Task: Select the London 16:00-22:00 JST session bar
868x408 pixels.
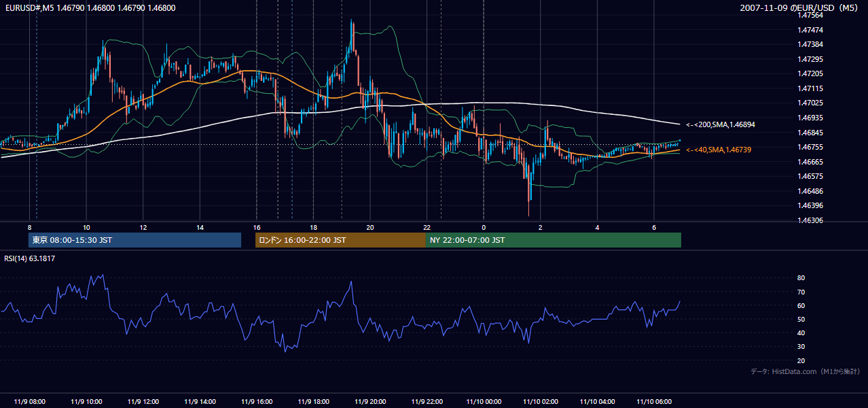Action: [x=340, y=240]
